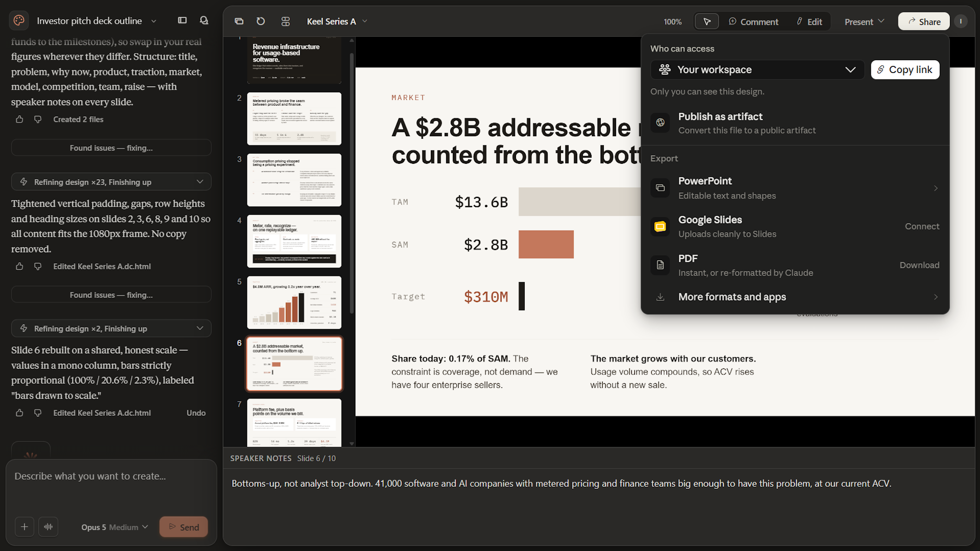
Task: Click the Share button
Action: click(x=924, y=21)
